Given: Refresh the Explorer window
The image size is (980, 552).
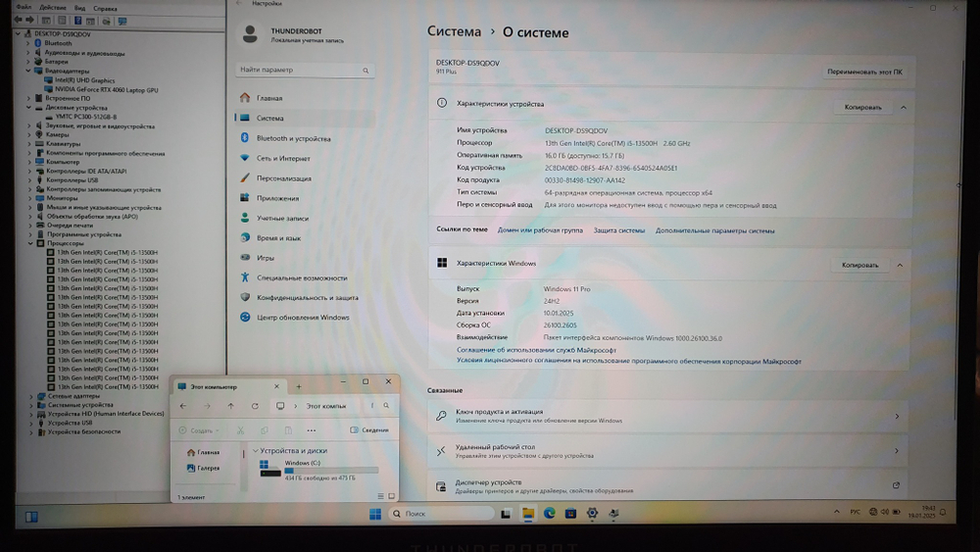Looking at the screenshot, I should coord(255,406).
